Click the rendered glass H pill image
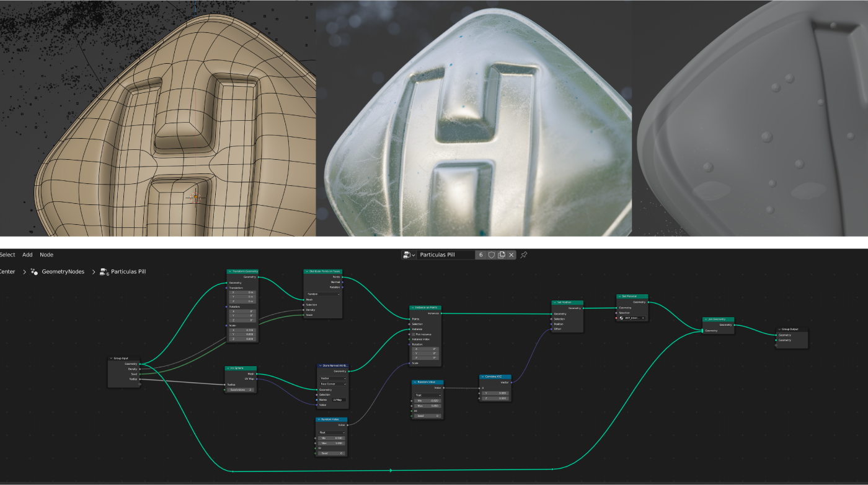Screen dimensions: 868x485 point(474,118)
